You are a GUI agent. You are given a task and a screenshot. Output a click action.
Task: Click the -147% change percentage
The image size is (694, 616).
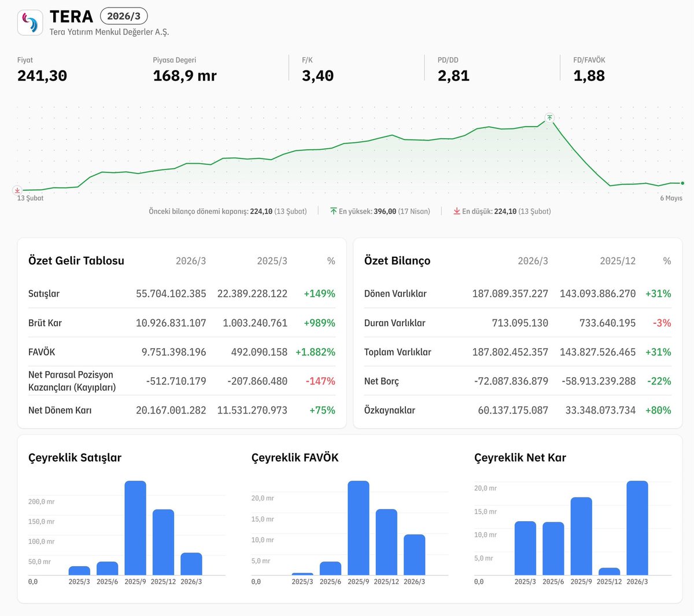click(320, 381)
